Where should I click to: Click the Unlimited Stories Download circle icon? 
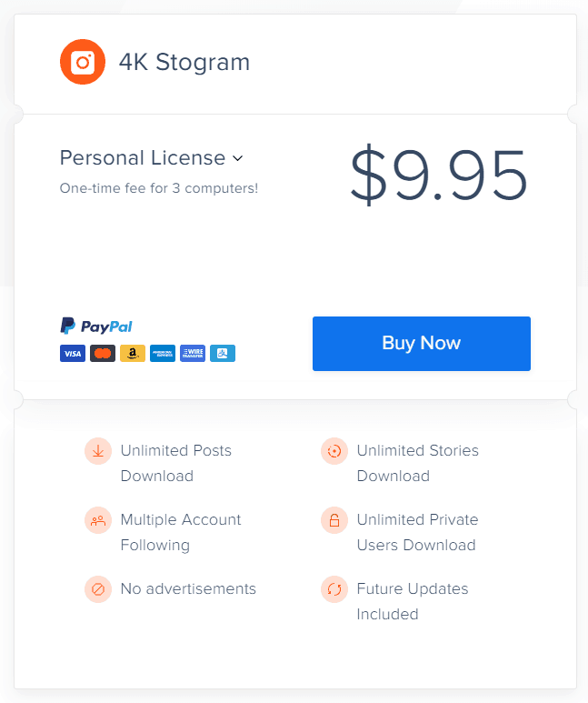pos(334,451)
